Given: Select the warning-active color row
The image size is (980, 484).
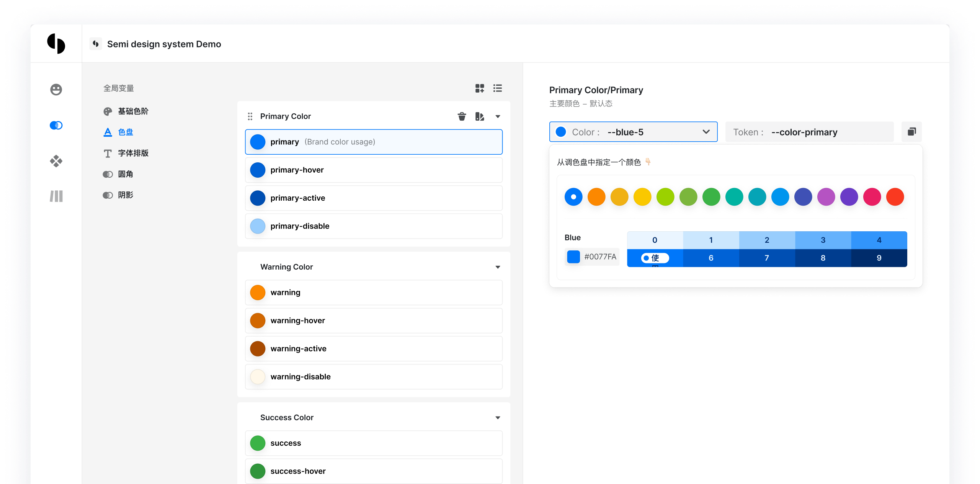Looking at the screenshot, I should click(374, 349).
